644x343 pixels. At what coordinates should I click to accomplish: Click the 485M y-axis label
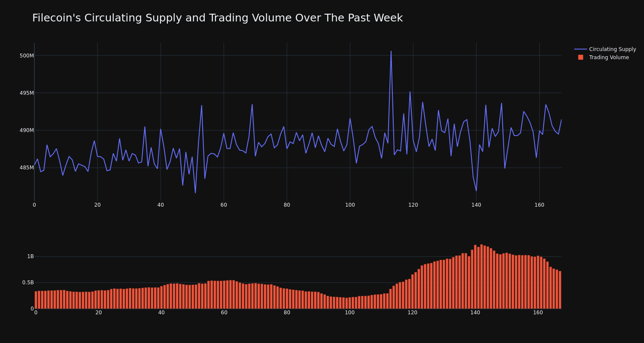tap(27, 168)
